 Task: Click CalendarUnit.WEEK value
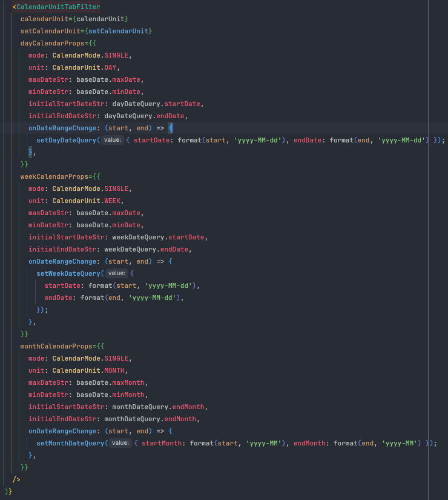tap(87, 201)
